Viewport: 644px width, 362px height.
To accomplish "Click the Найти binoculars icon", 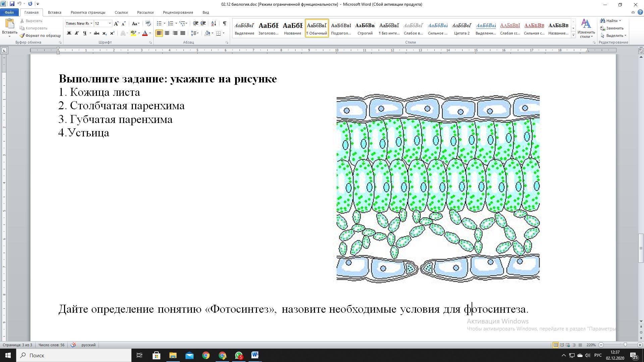I will pos(603,21).
